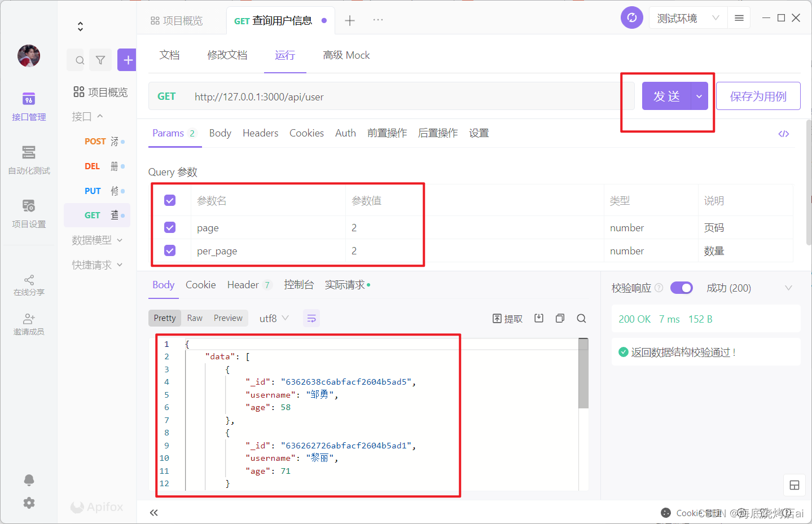
Task: Open a new tab with the plus icon
Action: 350,20
